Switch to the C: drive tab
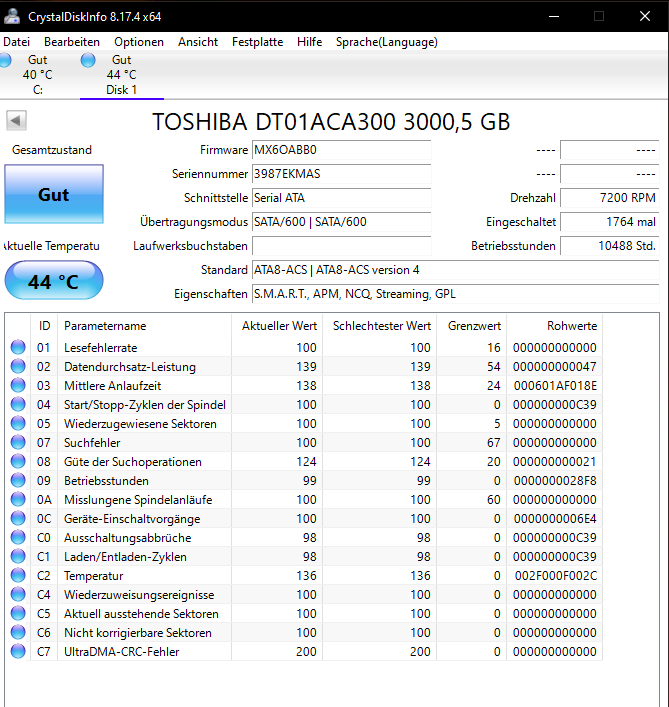669x707 pixels. tap(38, 75)
